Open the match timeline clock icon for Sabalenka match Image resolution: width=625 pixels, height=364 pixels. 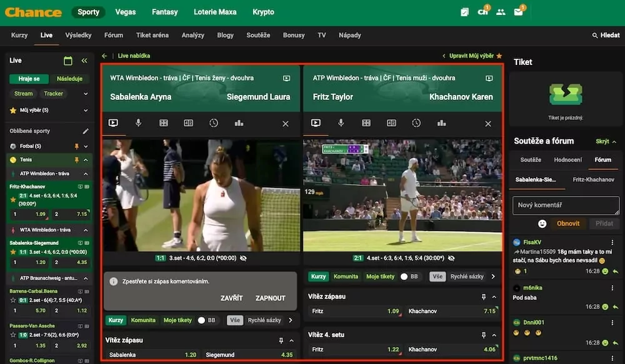pos(213,123)
